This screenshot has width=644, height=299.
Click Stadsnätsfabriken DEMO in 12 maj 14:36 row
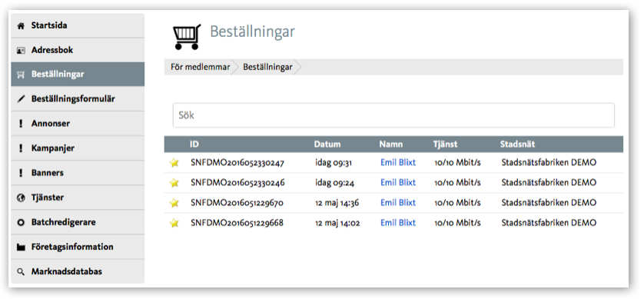(549, 202)
